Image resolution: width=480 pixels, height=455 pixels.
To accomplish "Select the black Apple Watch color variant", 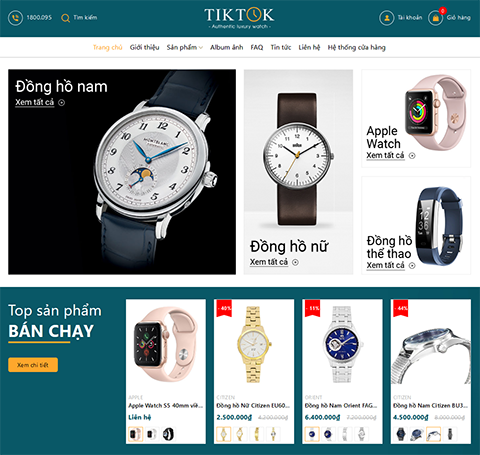I will click(169, 434).
